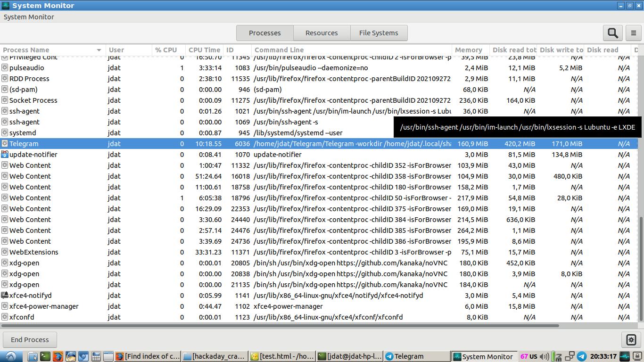Click the clock showing 20:33:17
Screen dimensions: 644x362
[603, 356]
